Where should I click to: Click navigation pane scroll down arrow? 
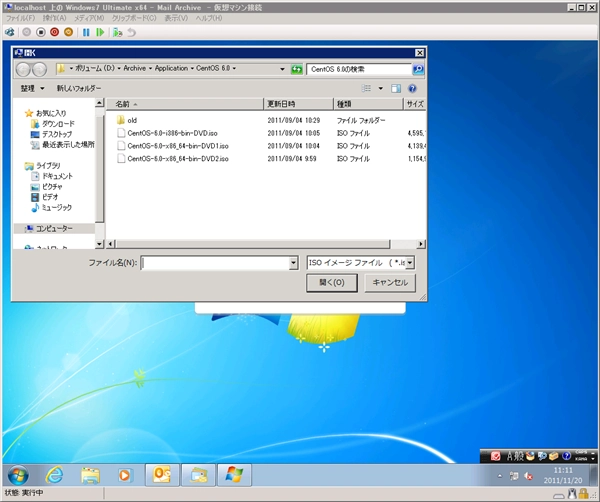click(99, 244)
